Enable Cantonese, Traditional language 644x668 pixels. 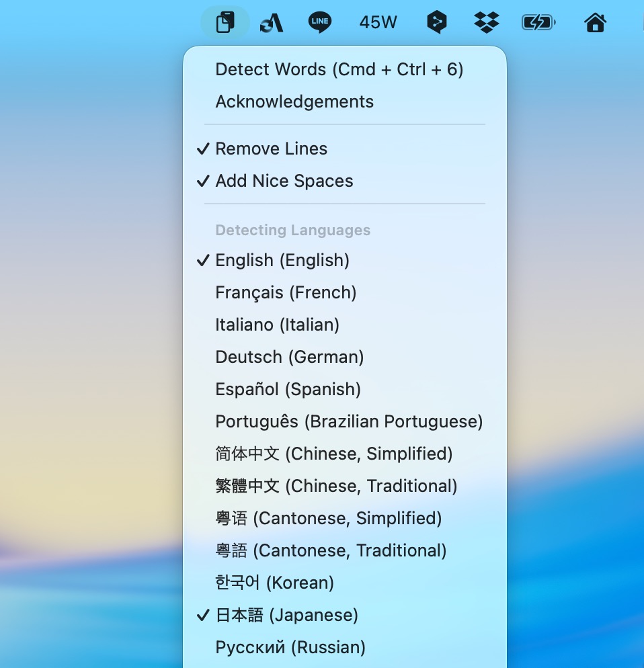point(331,550)
